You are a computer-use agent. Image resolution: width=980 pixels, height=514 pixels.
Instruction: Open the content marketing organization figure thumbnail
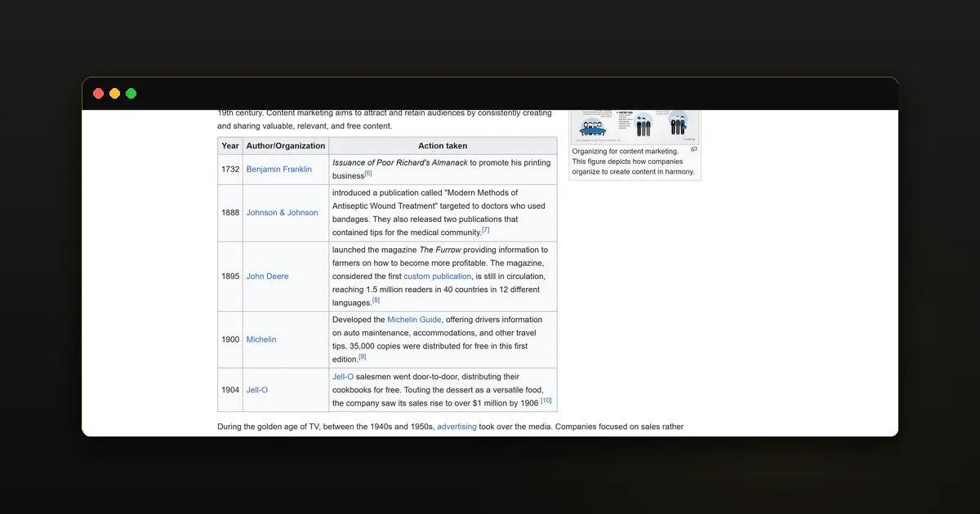click(x=635, y=126)
